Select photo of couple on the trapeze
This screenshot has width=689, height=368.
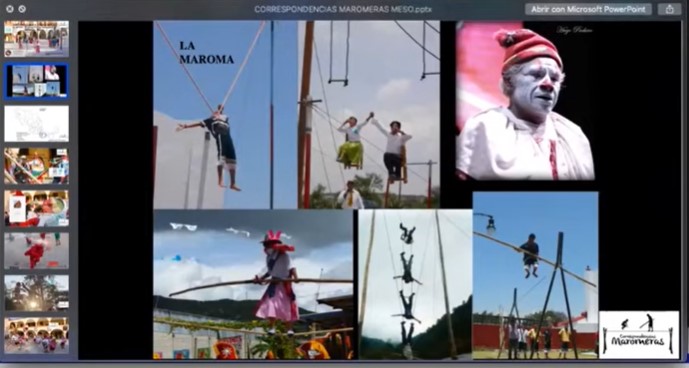[x=369, y=114]
